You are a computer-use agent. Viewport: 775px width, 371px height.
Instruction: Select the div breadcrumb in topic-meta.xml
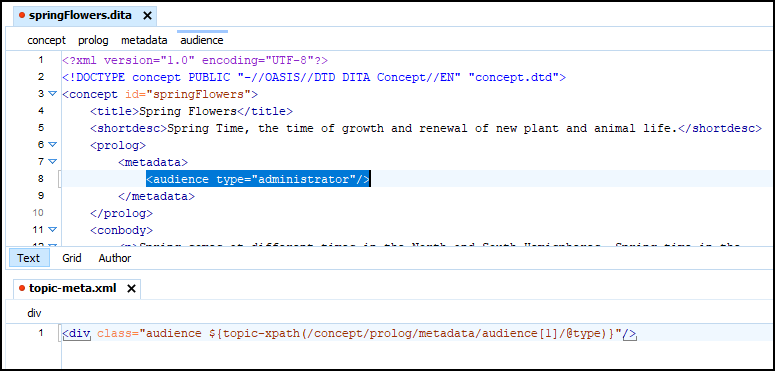coord(34,313)
